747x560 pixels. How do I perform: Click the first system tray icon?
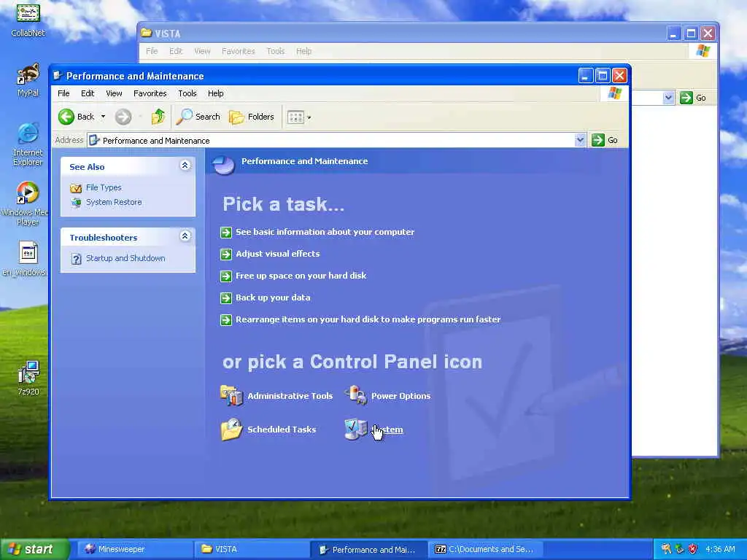click(x=666, y=549)
